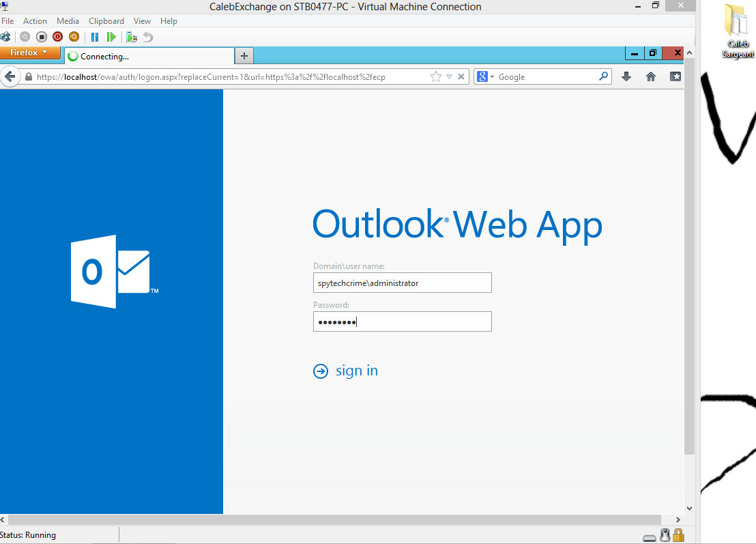Screen dimensions: 756x544
Task: Expand the URL history dropdown arrow
Action: pos(450,76)
